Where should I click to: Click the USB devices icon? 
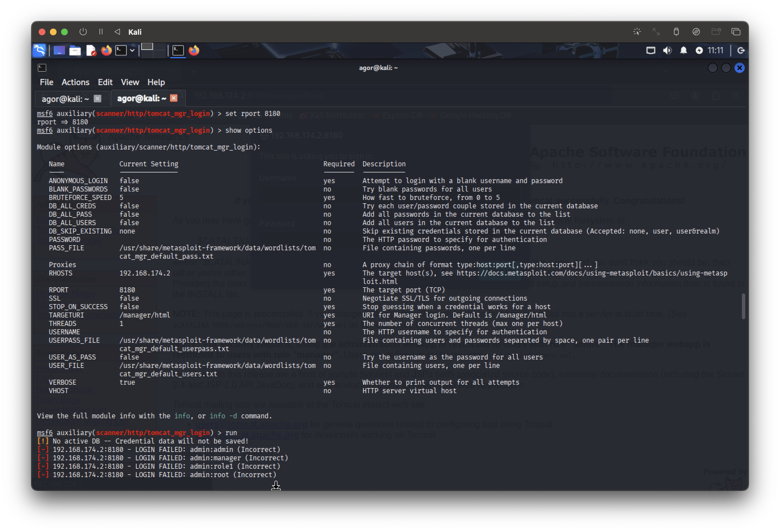(x=676, y=32)
